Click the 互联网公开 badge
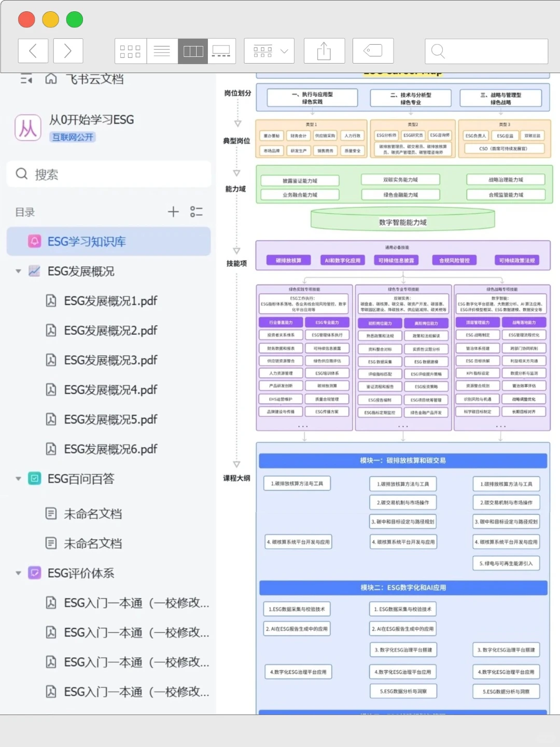This screenshot has width=560, height=747. 72,137
